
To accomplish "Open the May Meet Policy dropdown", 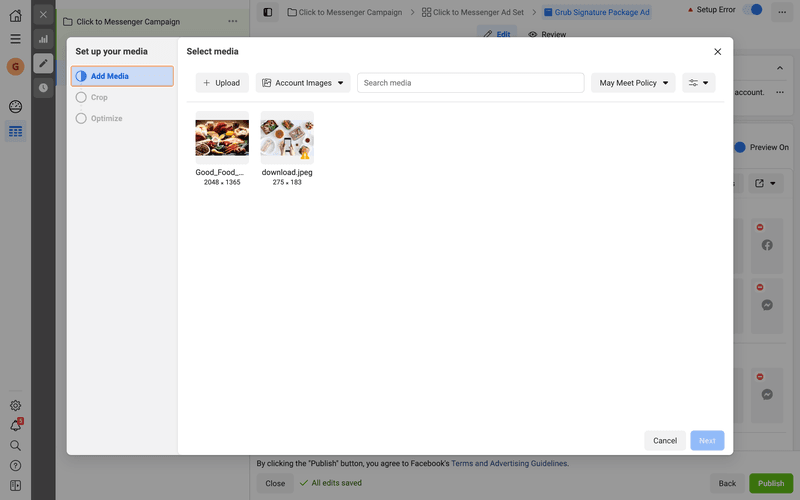I will tap(633, 83).
